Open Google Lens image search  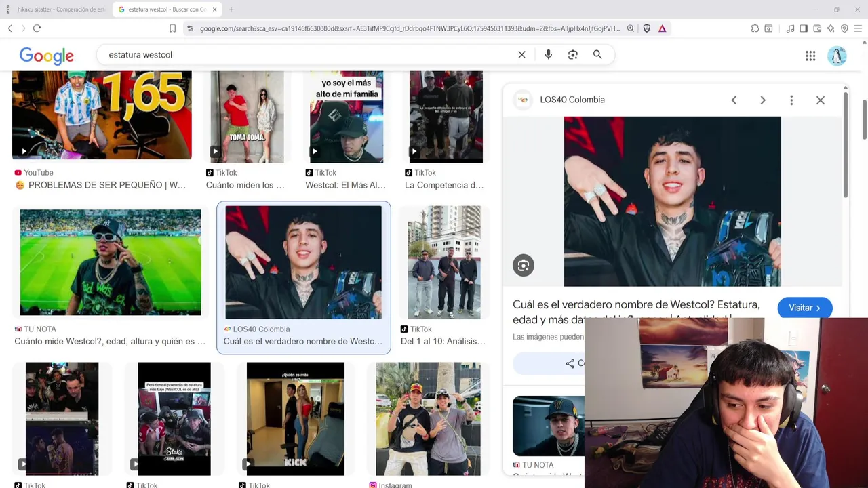pyautogui.click(x=573, y=55)
